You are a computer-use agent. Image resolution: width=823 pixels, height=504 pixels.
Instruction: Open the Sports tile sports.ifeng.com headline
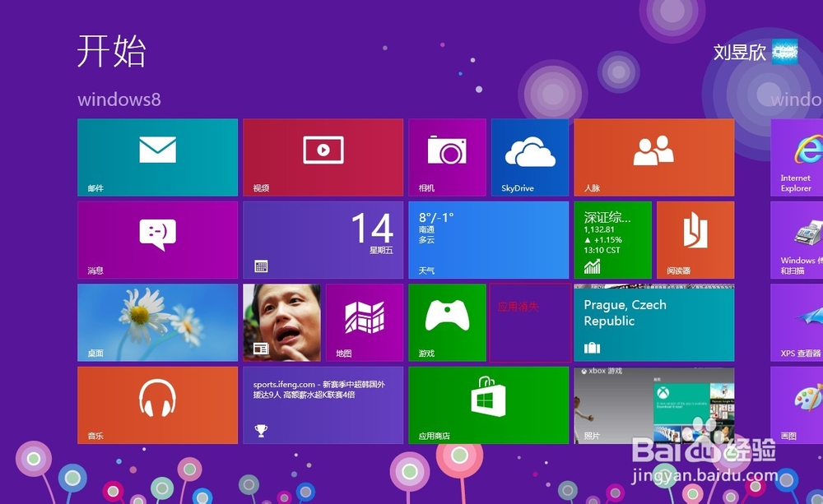click(x=323, y=405)
